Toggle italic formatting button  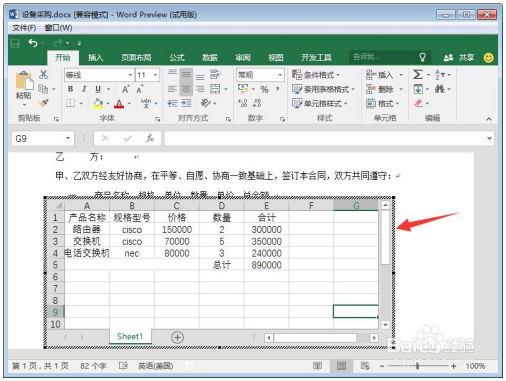(x=84, y=89)
